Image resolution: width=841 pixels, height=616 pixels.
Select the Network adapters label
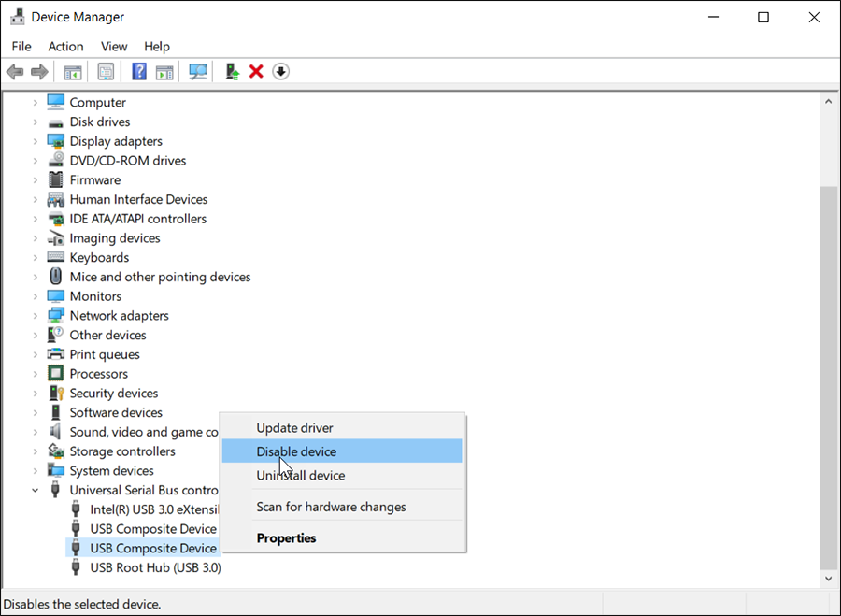119,316
